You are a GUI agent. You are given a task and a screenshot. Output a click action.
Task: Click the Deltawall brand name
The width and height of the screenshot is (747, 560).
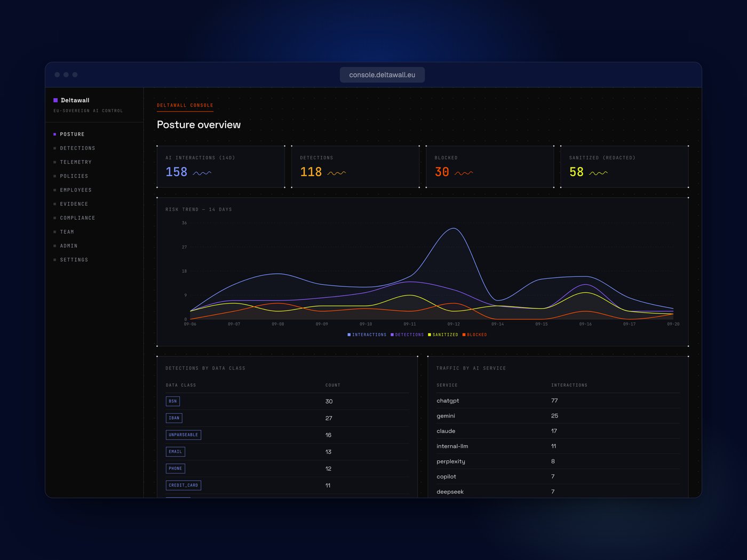click(x=75, y=100)
